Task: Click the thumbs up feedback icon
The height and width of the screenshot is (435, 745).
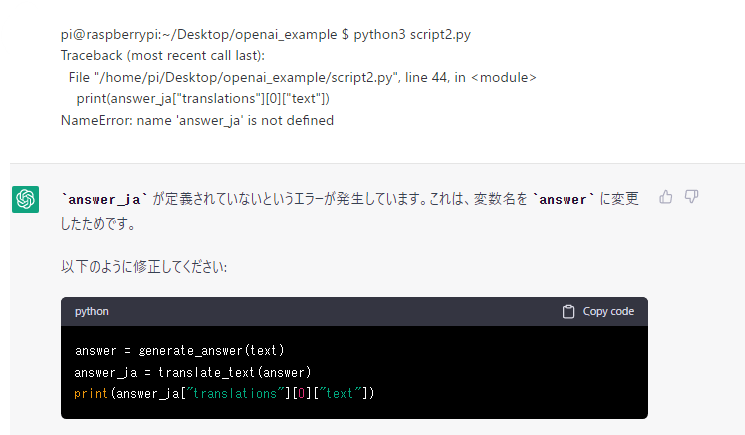Action: 666,197
